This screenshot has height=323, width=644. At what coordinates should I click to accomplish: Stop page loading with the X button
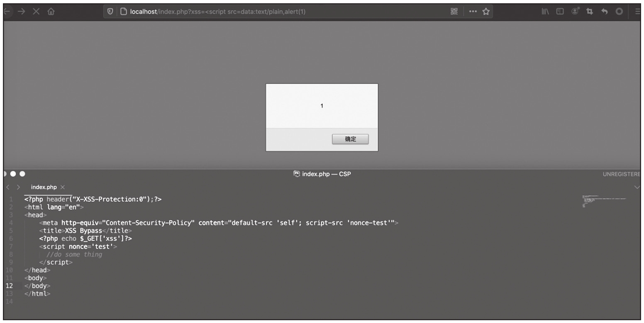(36, 12)
